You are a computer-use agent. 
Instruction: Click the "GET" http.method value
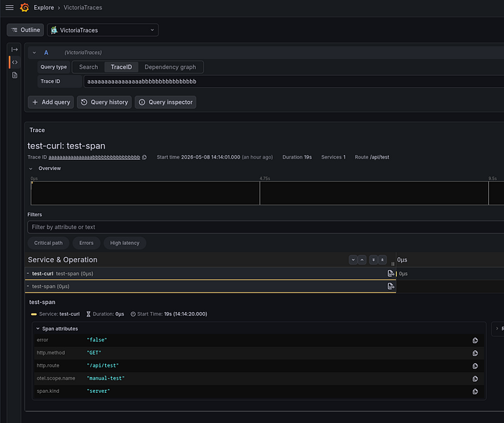(94, 353)
